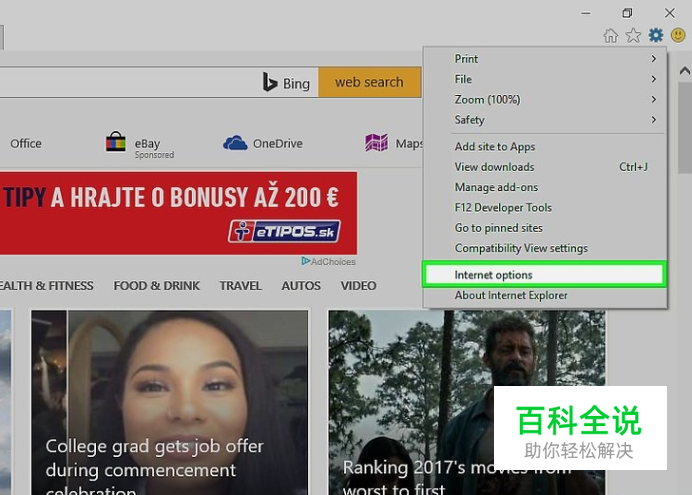Open the HEALTH & FITNESS tab
This screenshot has height=495, width=692.
pos(46,285)
